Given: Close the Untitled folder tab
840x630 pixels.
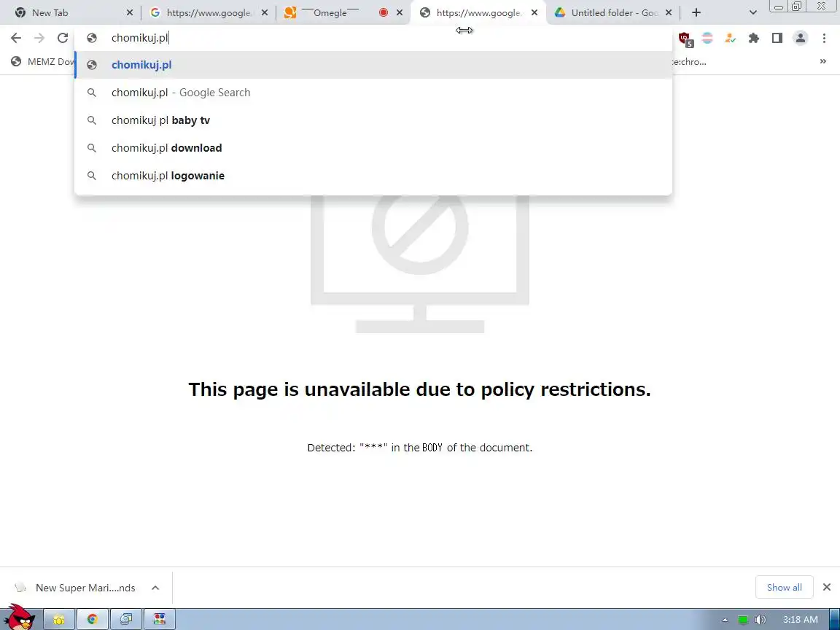Looking at the screenshot, I should [669, 12].
